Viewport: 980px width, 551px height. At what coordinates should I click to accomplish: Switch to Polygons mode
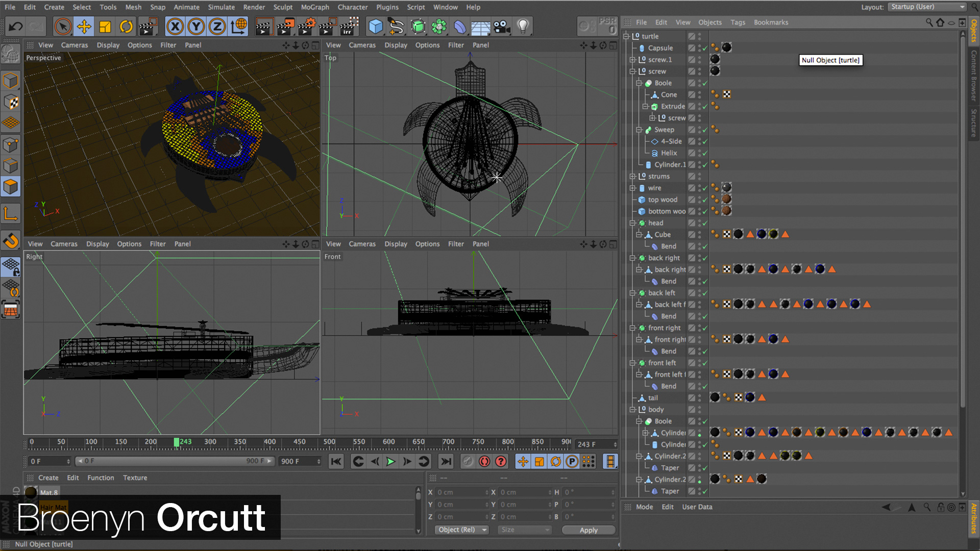coord(11,187)
